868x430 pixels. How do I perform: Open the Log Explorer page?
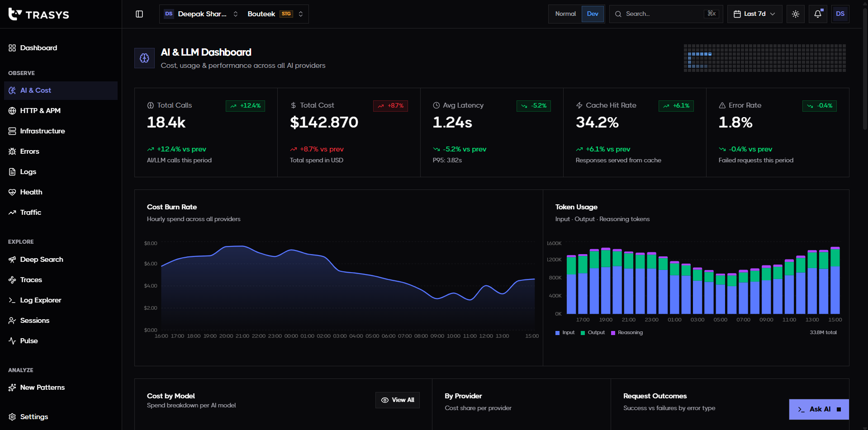coord(61,300)
